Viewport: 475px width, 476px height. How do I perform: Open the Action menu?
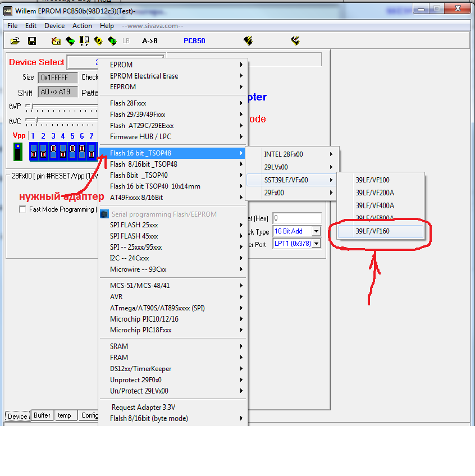[x=82, y=26]
